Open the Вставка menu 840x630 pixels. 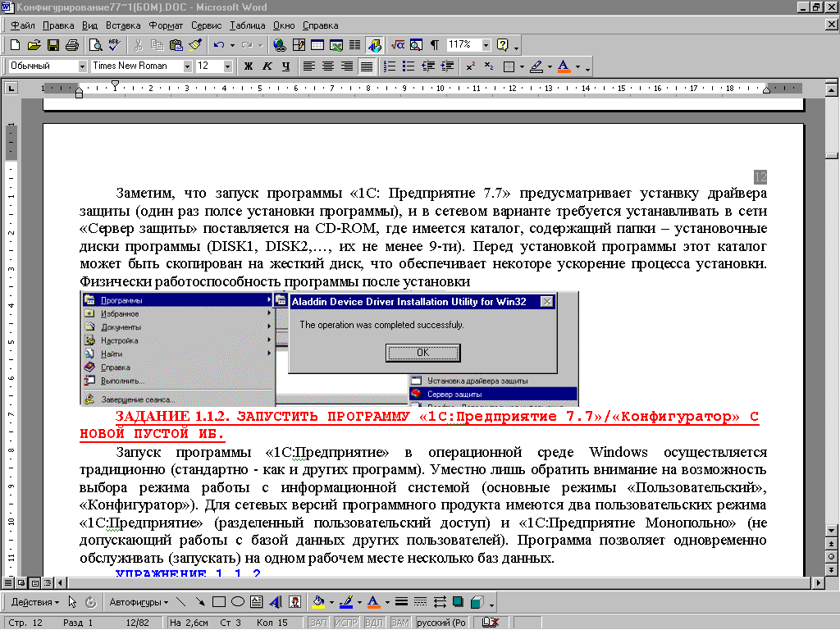[x=123, y=25]
